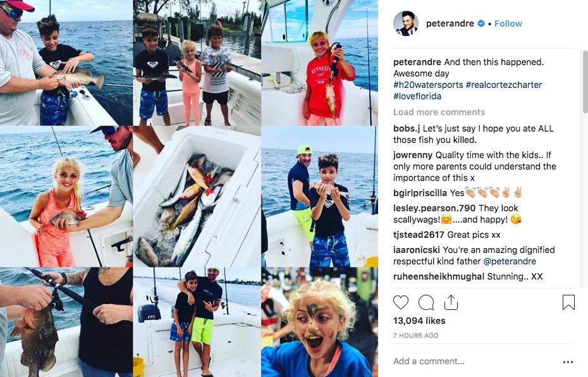The width and height of the screenshot is (588, 377).
Task: Click the comments panel scrollbar
Action: click(585, 81)
